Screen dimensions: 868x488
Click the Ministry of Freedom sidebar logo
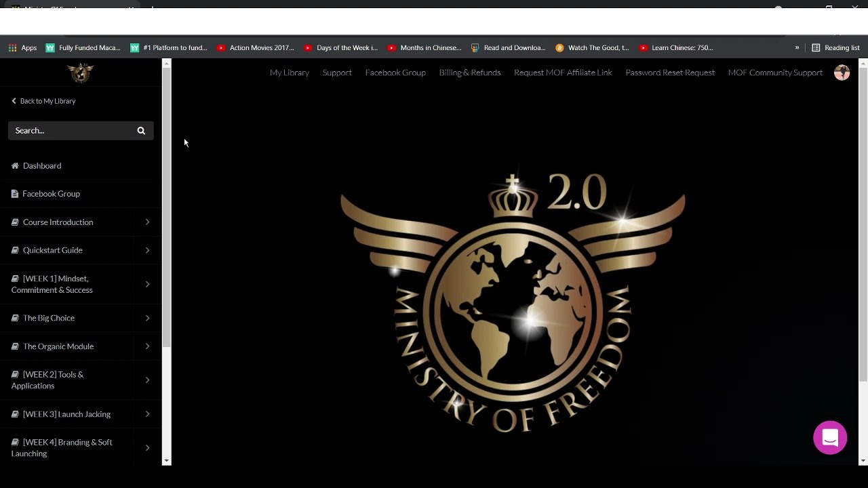coord(80,73)
